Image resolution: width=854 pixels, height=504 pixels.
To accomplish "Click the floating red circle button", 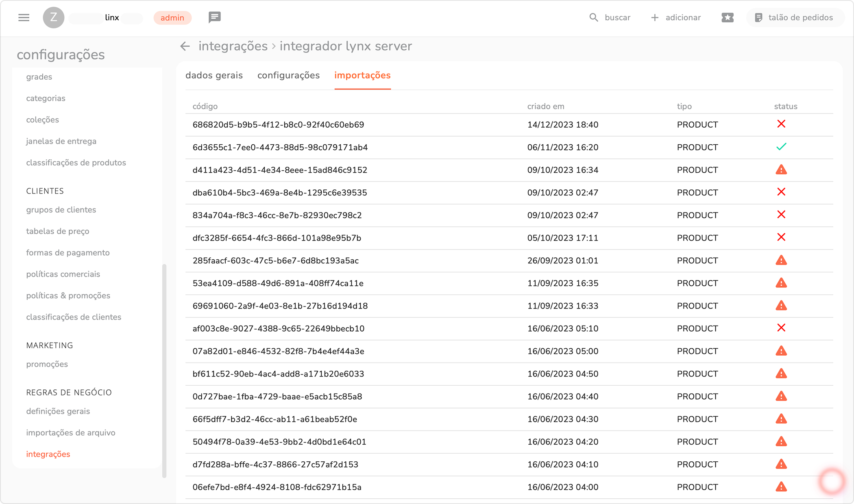I will tap(832, 481).
